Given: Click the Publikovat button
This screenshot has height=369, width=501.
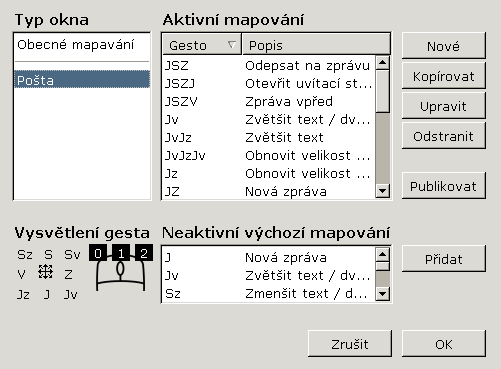Looking at the screenshot, I should pos(443,186).
